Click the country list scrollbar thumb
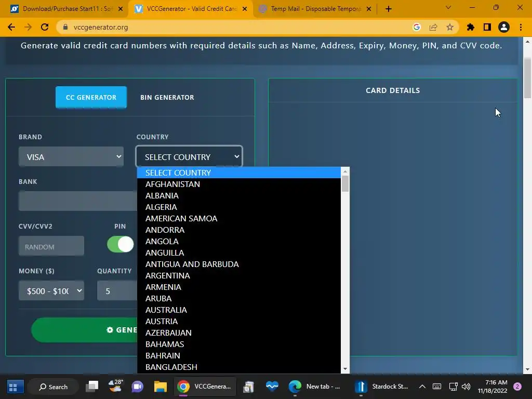Image resolution: width=532 pixels, height=399 pixels. pos(345,183)
